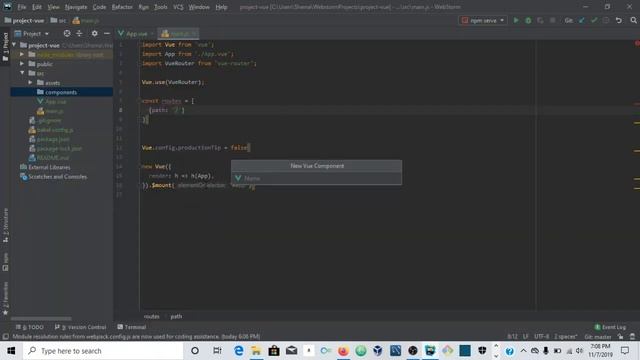The height and width of the screenshot is (360, 640).
Task: Open Favorites side tool tab
Action: coord(5,298)
